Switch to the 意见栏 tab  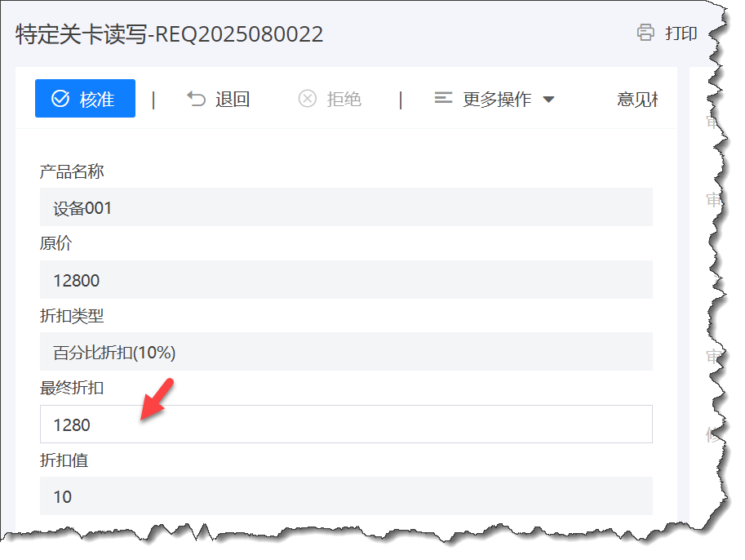click(639, 98)
